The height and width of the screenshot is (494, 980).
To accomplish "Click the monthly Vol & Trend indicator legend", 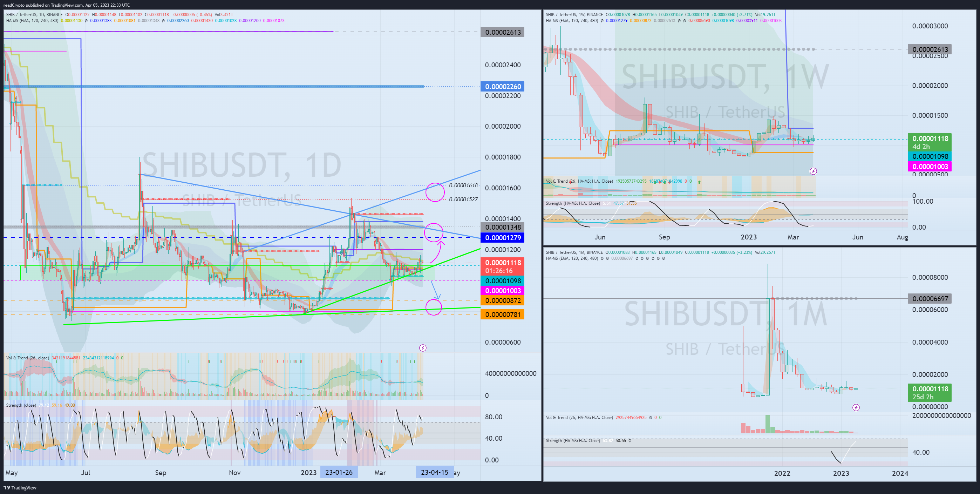I will click(579, 418).
